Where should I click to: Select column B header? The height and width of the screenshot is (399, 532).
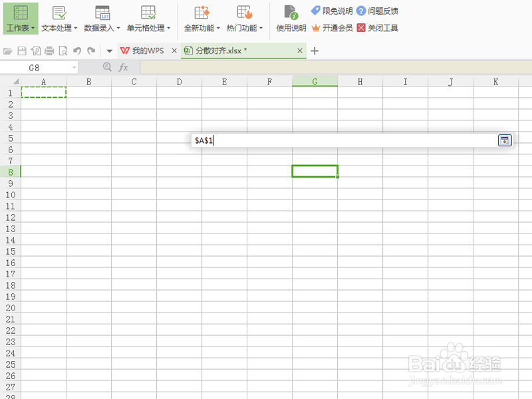[x=88, y=81]
